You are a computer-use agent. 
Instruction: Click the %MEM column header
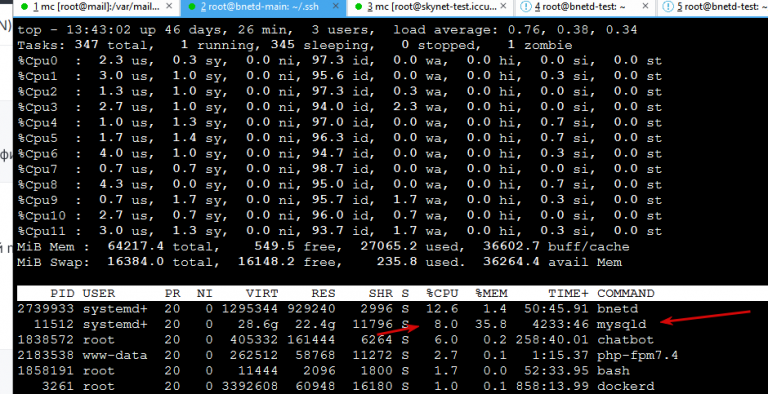(x=491, y=294)
